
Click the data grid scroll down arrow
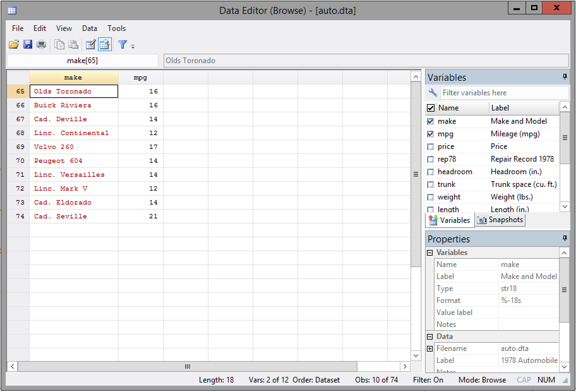pos(416,355)
